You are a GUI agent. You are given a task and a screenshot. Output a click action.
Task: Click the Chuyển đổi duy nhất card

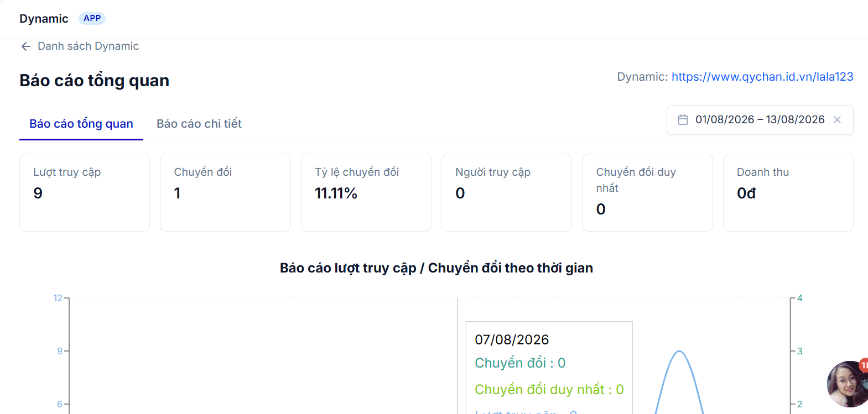[x=647, y=192]
